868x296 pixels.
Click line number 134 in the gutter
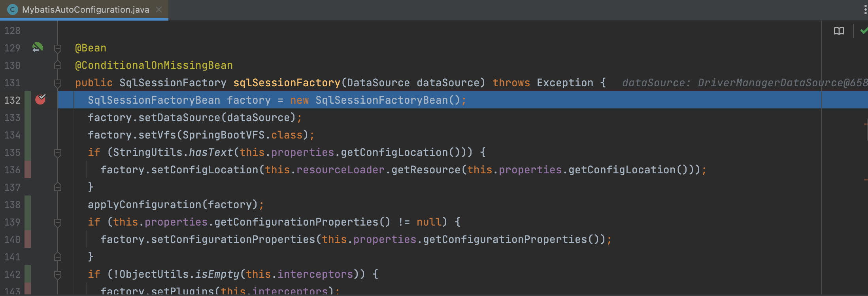point(12,135)
